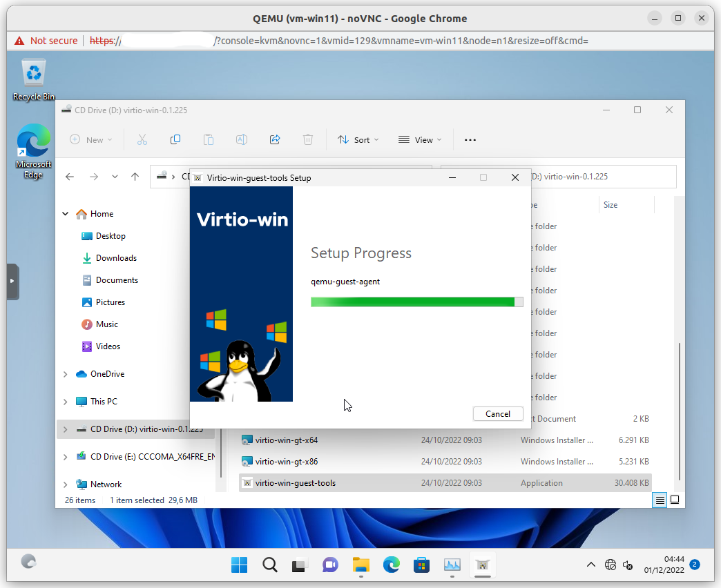This screenshot has width=721, height=588.
Task: Switch Explorer to large thumbnails view layout
Action: click(x=675, y=500)
